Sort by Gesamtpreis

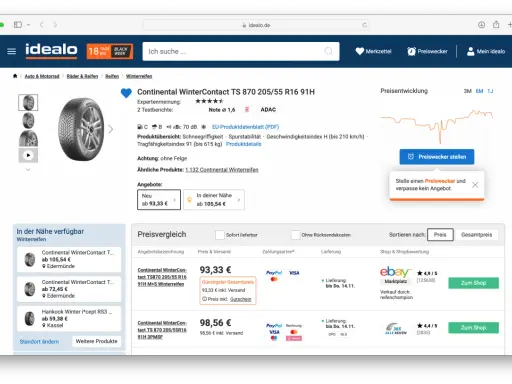click(x=476, y=235)
